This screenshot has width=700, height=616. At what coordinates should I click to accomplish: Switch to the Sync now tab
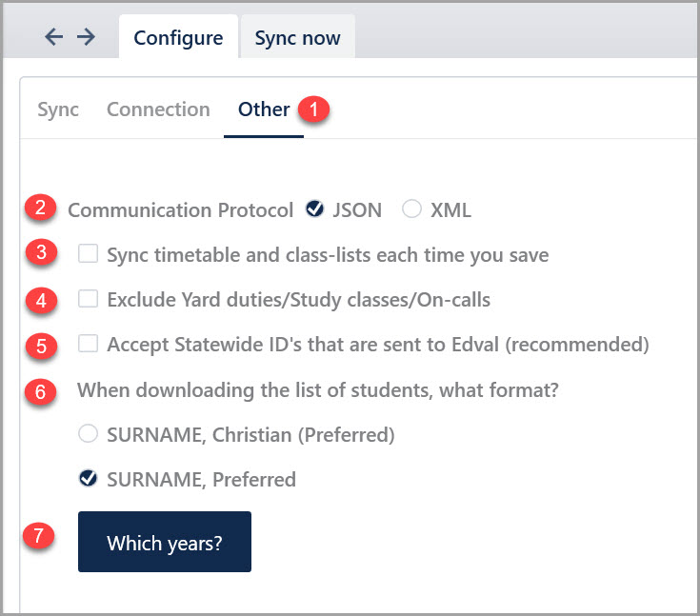pos(297,38)
